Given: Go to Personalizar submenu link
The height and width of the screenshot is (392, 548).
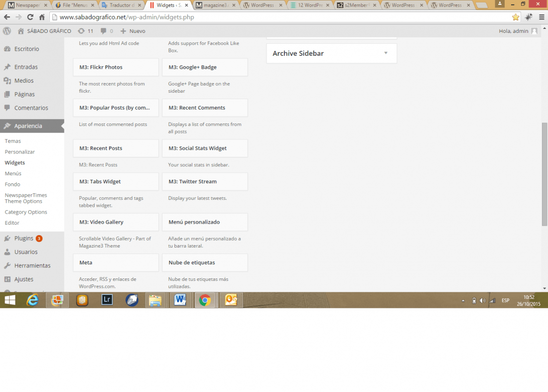Looking at the screenshot, I should pyautogui.click(x=20, y=151).
